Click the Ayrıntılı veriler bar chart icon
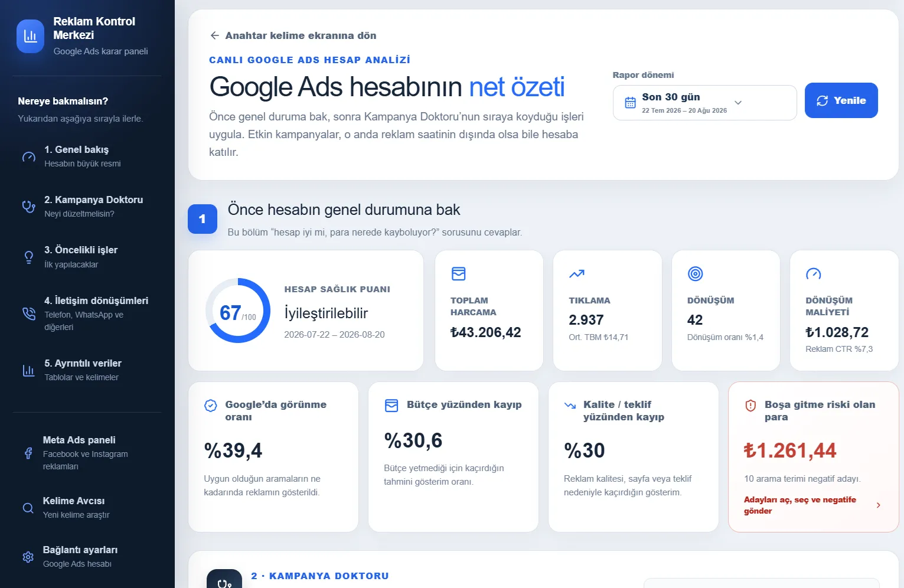Image resolution: width=904 pixels, height=588 pixels. 29,370
